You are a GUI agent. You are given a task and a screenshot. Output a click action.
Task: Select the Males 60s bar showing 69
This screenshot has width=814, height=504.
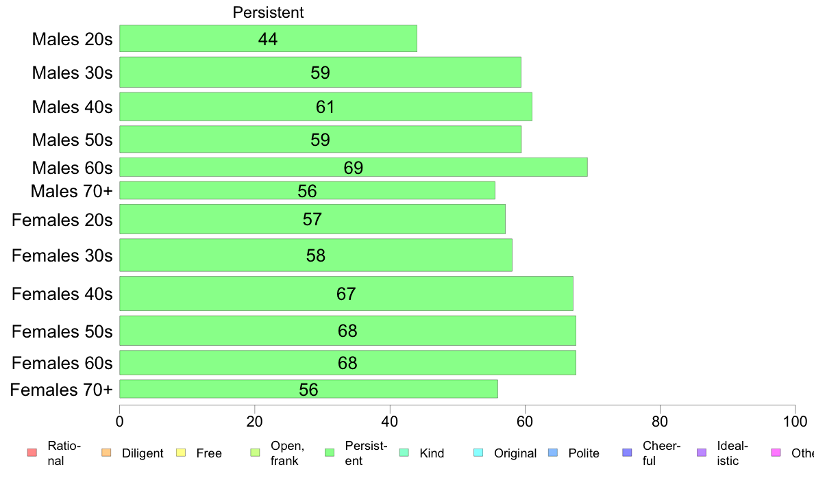[354, 167]
